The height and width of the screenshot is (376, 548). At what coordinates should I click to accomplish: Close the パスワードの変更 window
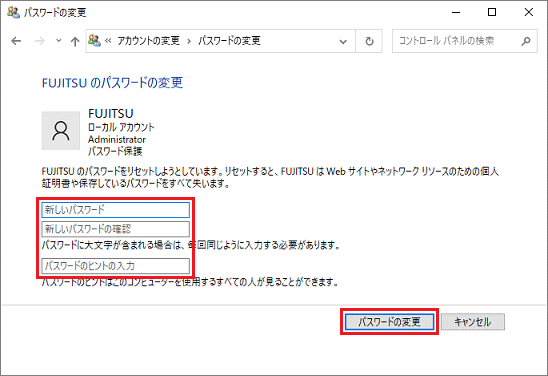pos(529,12)
